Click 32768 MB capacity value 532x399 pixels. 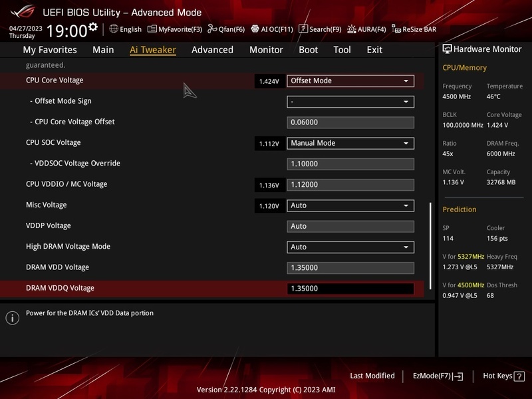pos(501,182)
